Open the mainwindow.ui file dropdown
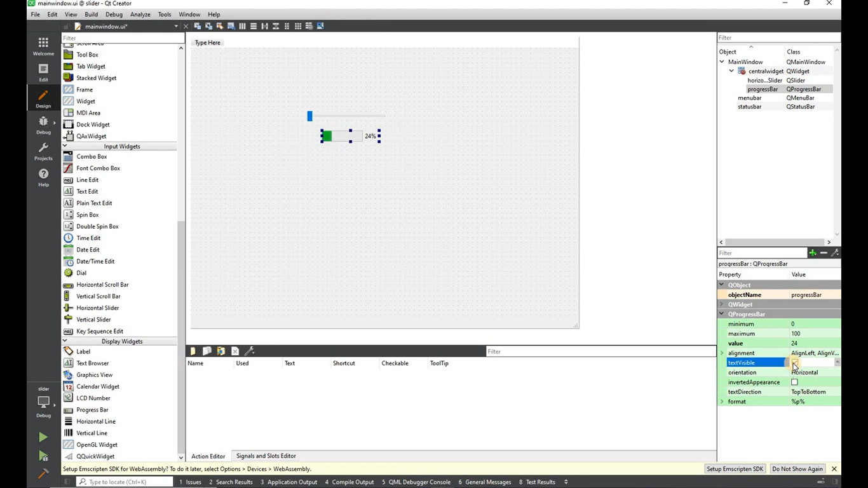Viewport: 868px width, 488px height. tap(176, 26)
